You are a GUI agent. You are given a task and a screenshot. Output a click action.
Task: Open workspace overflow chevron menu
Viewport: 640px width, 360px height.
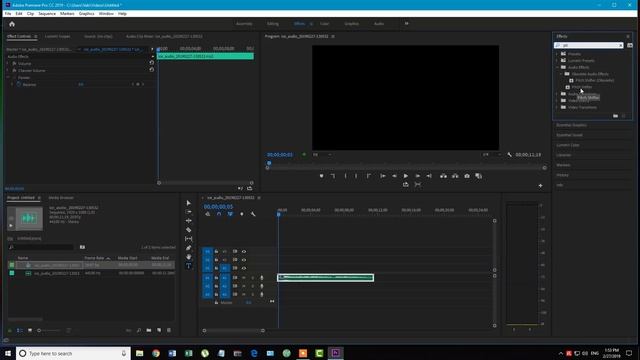tap(407, 24)
